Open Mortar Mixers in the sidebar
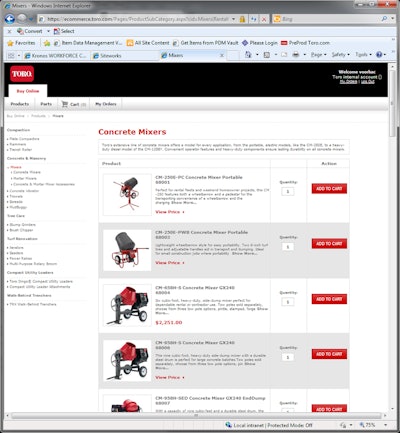Screen dimensions: 400x433 tap(25, 178)
